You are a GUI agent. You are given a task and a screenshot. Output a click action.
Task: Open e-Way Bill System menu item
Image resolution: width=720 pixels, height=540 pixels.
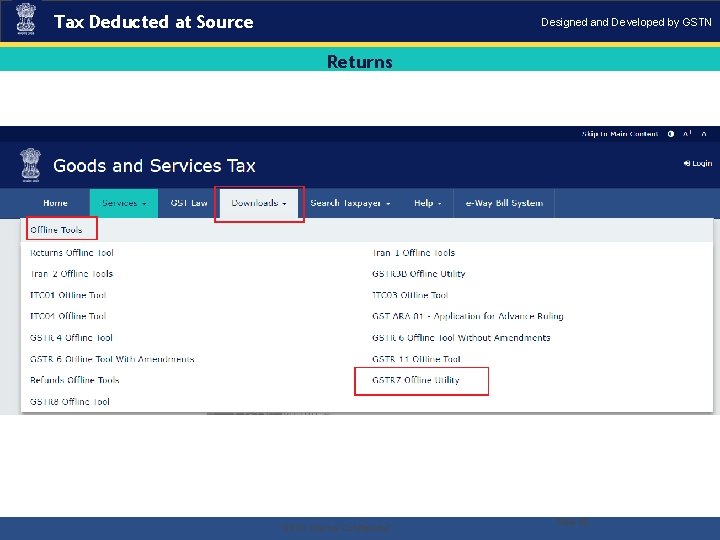click(x=504, y=203)
